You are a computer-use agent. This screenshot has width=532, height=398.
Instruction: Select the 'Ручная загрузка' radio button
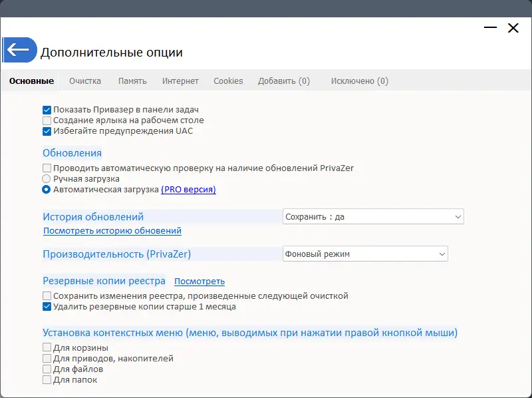point(47,178)
